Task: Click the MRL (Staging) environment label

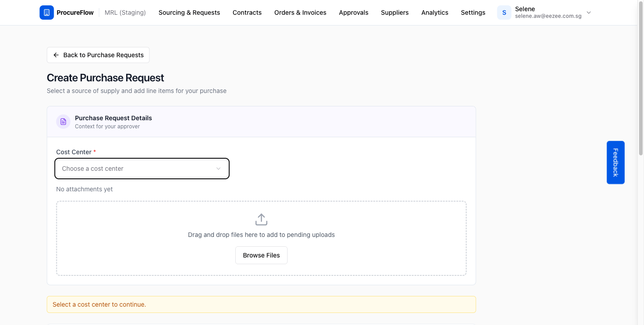Action: [125, 13]
